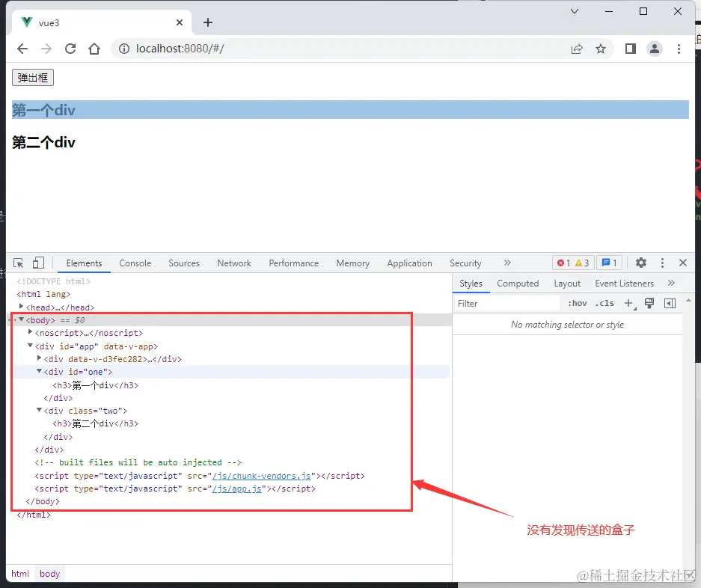Open Chrome three-dot menu

(x=679, y=49)
